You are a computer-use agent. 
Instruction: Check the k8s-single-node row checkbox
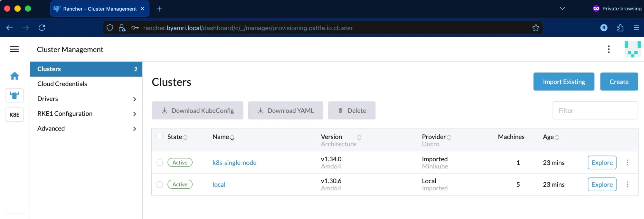pyautogui.click(x=160, y=163)
